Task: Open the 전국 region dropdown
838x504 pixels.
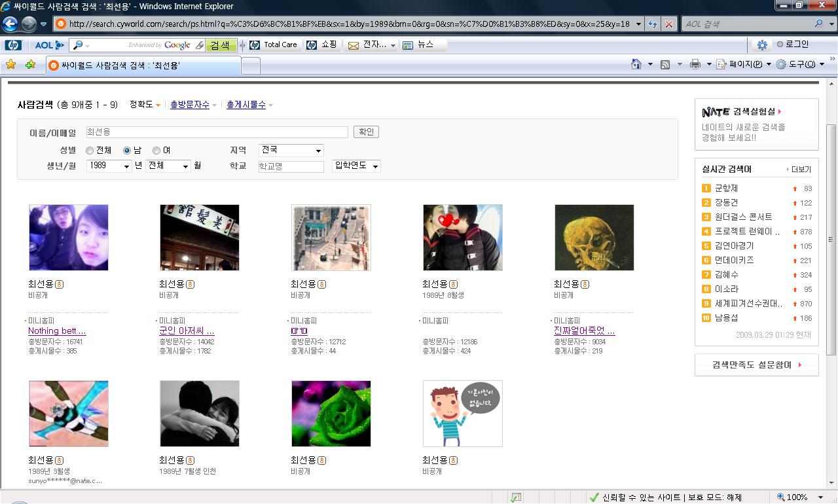Action: 291,151
